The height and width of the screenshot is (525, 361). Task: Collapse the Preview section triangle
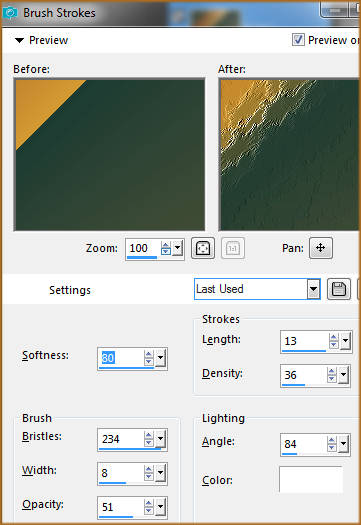coord(19,41)
